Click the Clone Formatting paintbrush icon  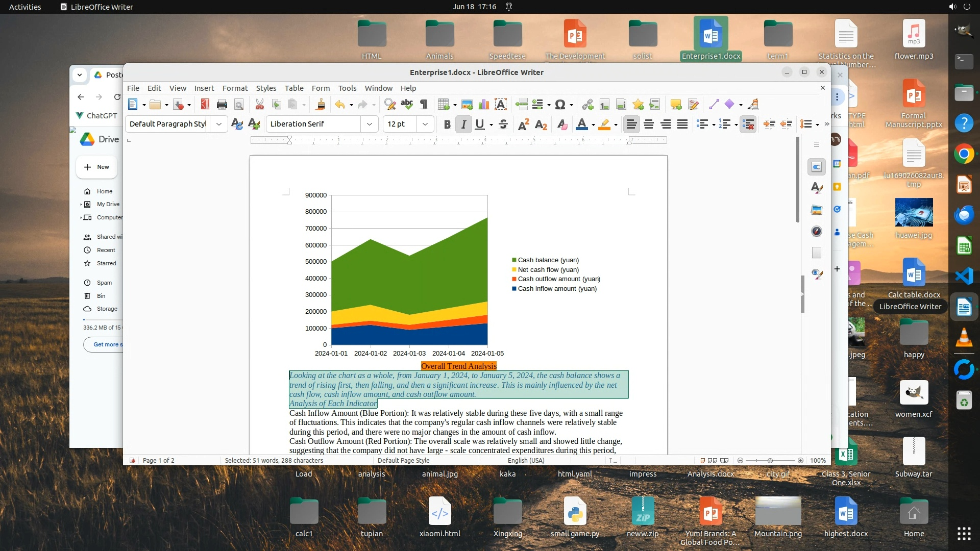(320, 105)
